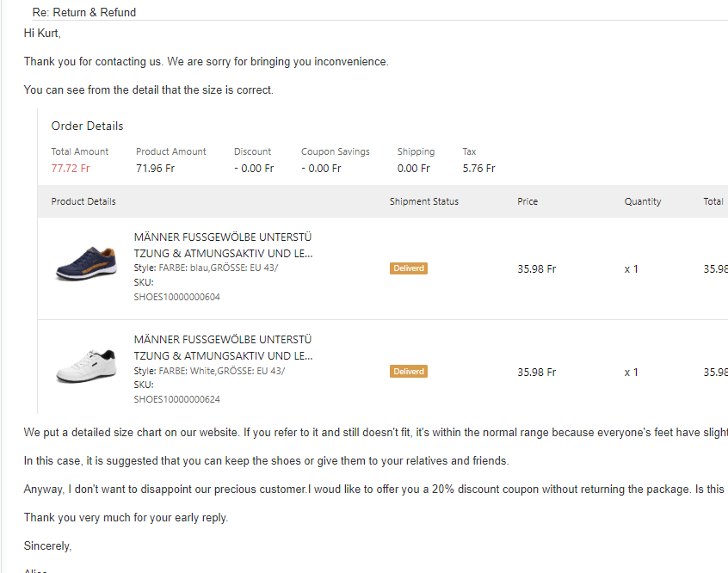Open the blue shoe product title link
This screenshot has height=573, width=728.
pos(223,245)
